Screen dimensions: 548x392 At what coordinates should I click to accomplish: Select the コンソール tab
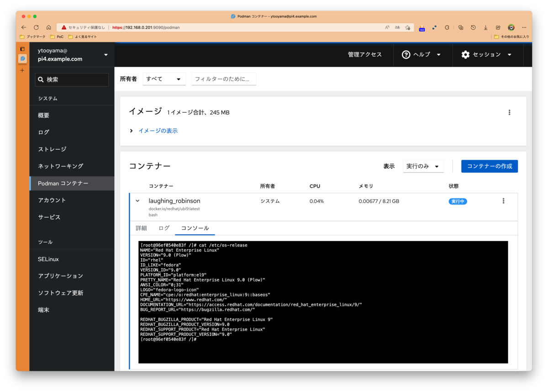195,228
